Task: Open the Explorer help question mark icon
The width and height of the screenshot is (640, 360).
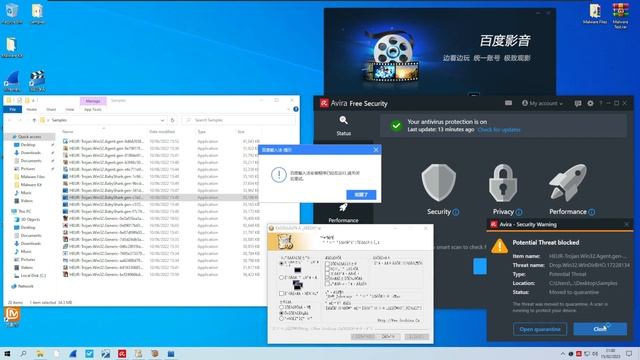Action: click(296, 109)
